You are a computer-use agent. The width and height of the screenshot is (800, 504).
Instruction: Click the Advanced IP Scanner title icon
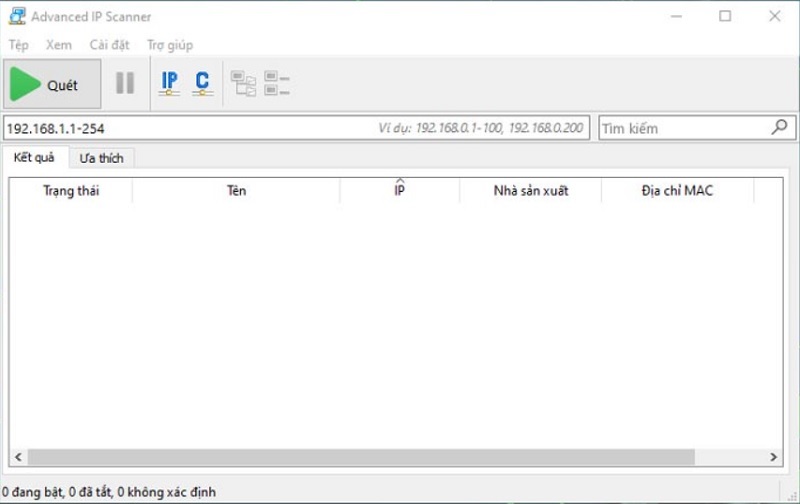tap(15, 17)
